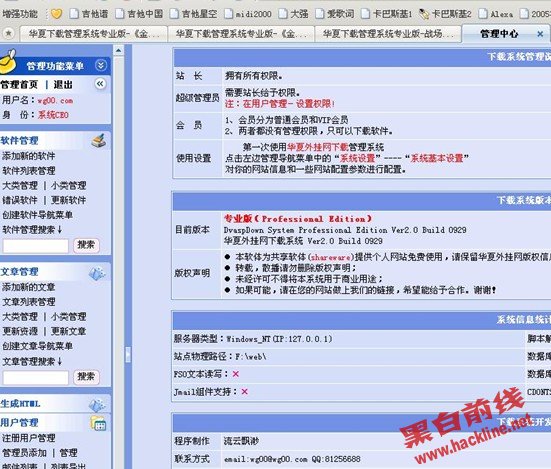Expand the 生成HTML section icon
The width and height of the screenshot is (551, 469).
pyautogui.click(x=97, y=405)
